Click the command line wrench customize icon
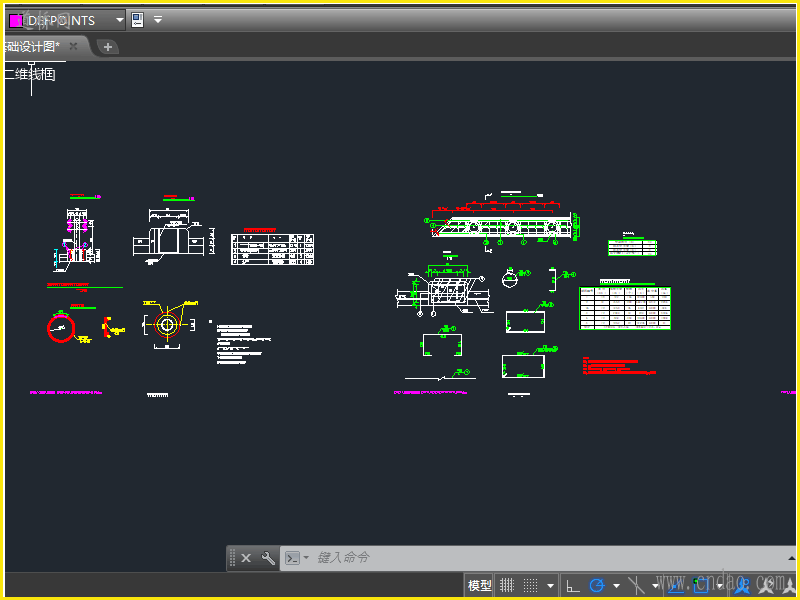 [268, 558]
